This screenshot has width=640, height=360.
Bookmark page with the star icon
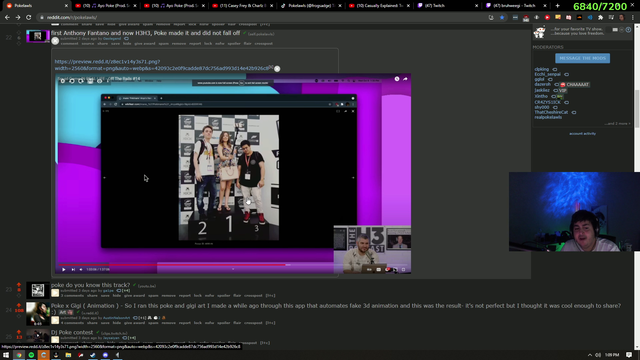[502, 18]
